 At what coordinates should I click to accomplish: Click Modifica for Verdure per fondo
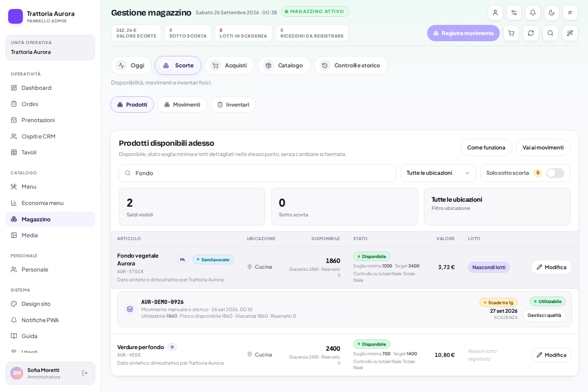coord(551,355)
